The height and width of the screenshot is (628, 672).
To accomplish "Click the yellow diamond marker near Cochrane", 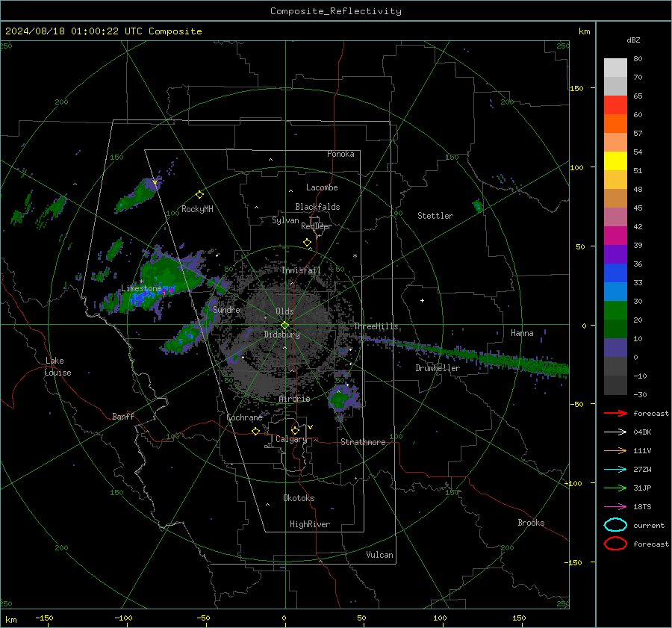I will coord(255,431).
